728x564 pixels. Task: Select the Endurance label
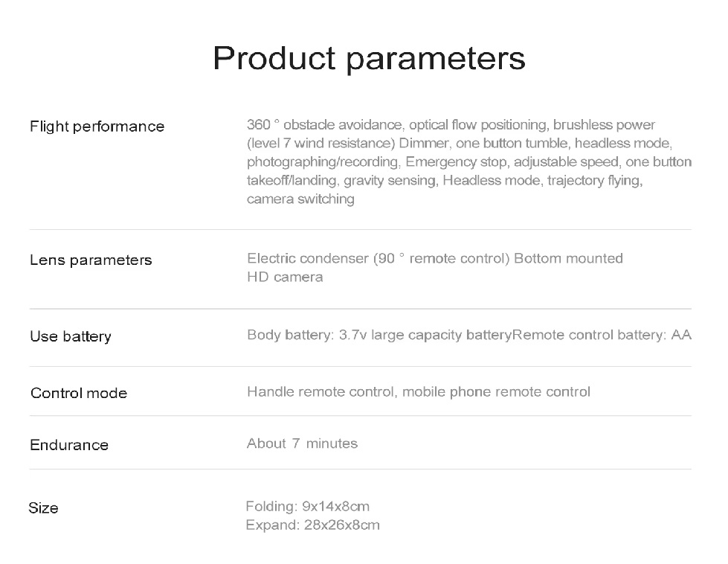point(69,445)
